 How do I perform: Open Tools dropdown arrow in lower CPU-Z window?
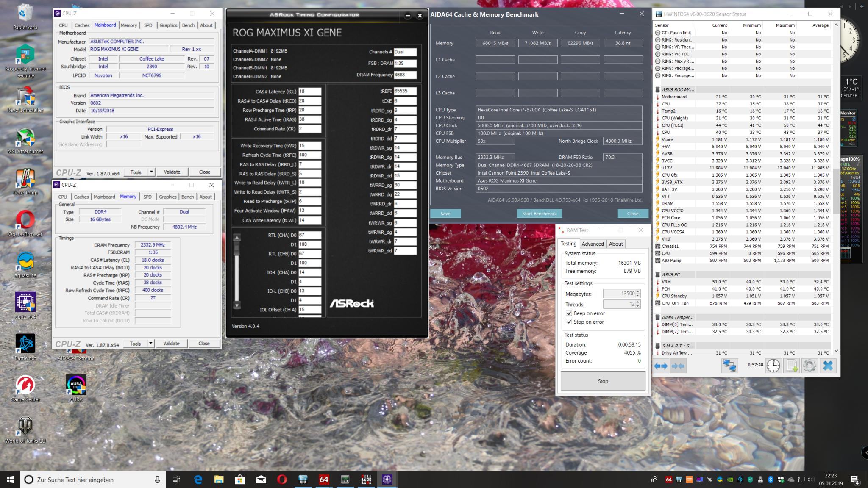click(150, 344)
